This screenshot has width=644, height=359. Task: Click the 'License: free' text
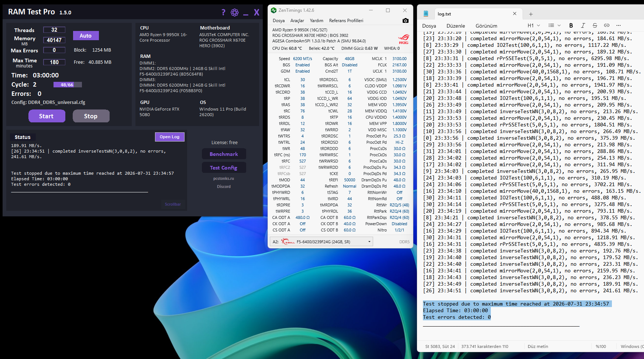[224, 143]
